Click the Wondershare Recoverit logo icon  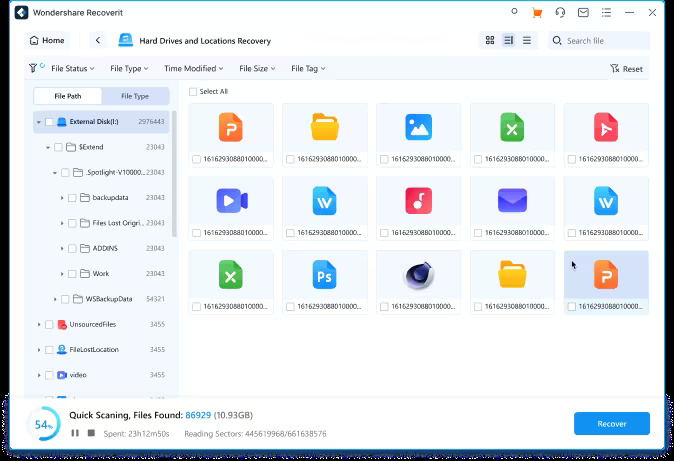(x=21, y=12)
